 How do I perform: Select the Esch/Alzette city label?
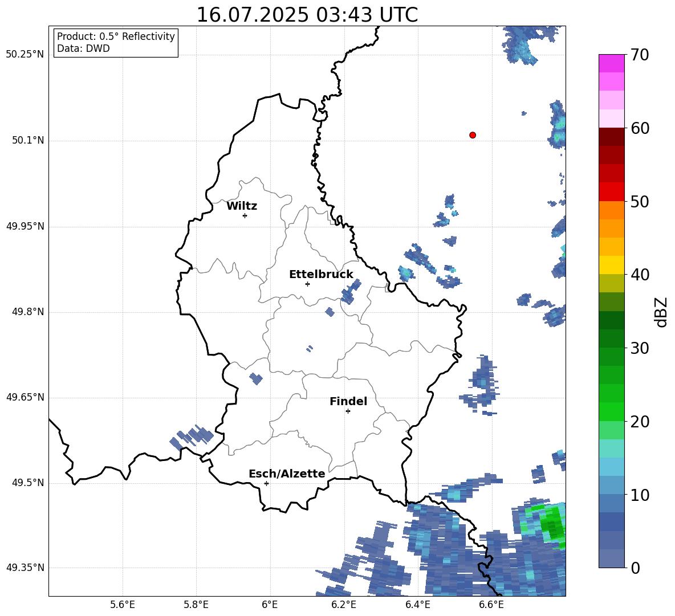(x=287, y=474)
